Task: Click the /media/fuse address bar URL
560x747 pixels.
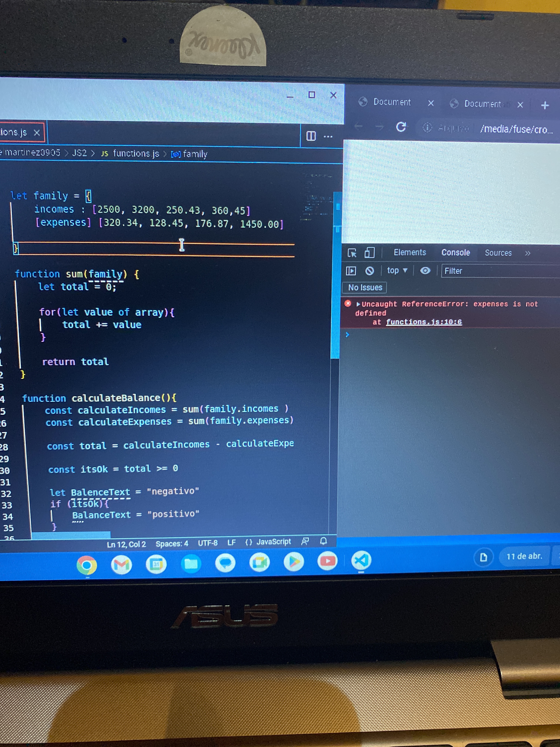Action: [x=516, y=129]
